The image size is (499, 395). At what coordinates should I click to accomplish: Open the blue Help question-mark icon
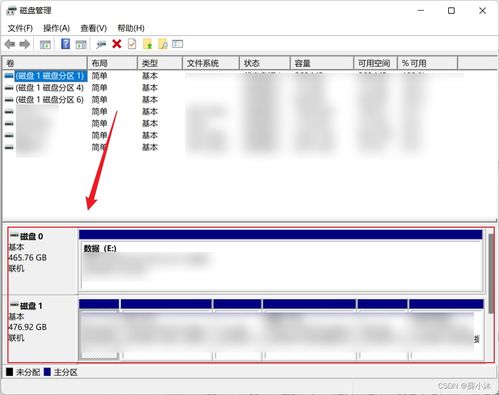[65, 44]
